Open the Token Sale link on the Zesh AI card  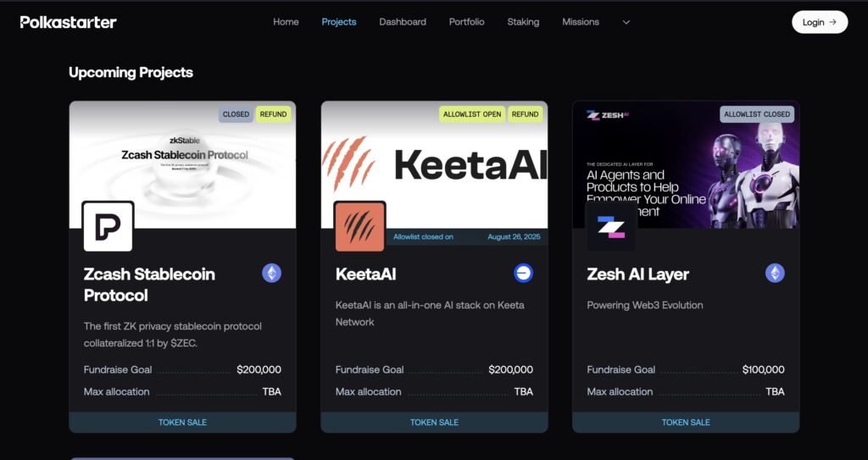coord(685,423)
